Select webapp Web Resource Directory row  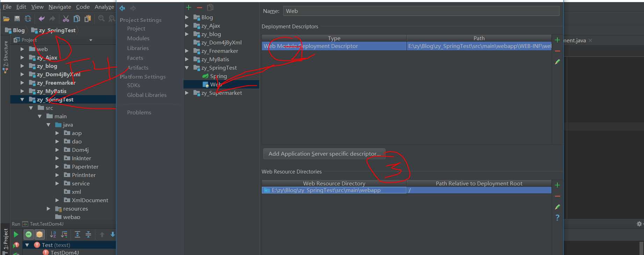click(407, 190)
